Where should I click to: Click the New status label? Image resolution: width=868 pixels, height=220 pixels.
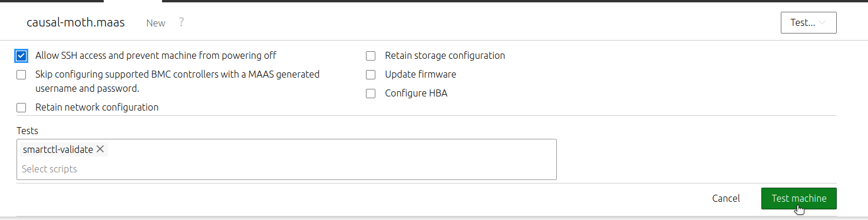[156, 23]
